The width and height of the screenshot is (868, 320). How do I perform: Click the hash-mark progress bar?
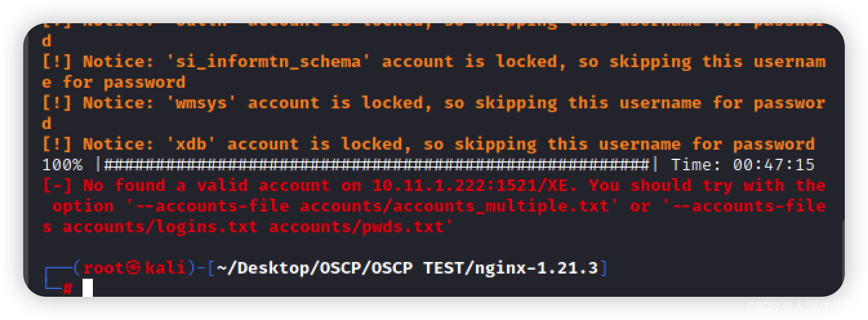(377, 165)
